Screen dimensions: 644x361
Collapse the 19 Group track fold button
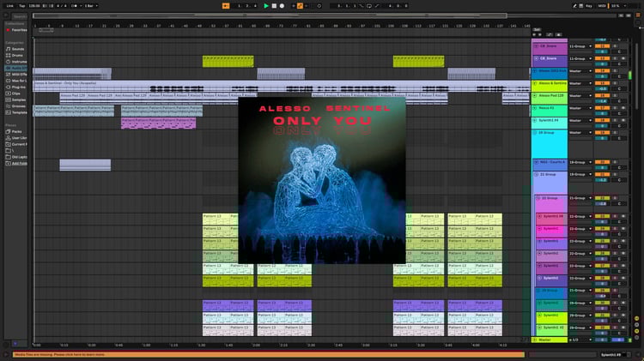point(535,133)
